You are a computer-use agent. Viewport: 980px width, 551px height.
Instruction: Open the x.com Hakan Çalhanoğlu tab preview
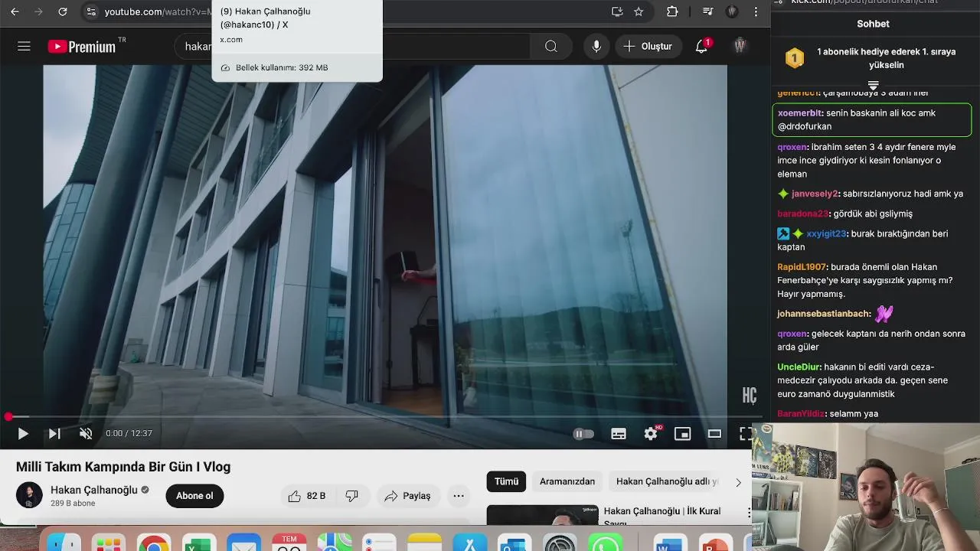(x=297, y=40)
